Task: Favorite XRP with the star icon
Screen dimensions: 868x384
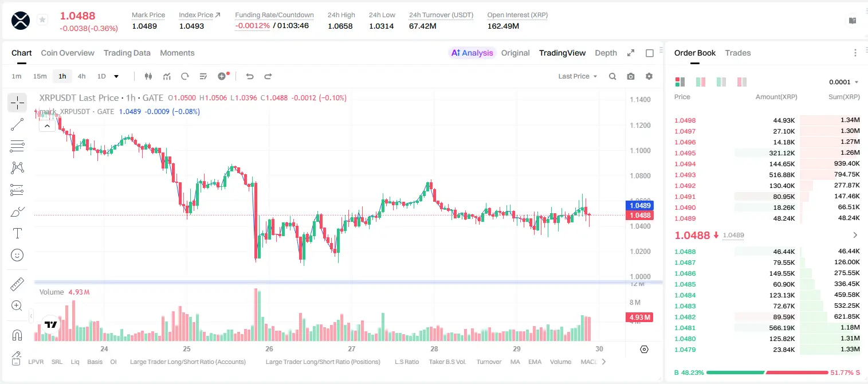Action: click(42, 20)
